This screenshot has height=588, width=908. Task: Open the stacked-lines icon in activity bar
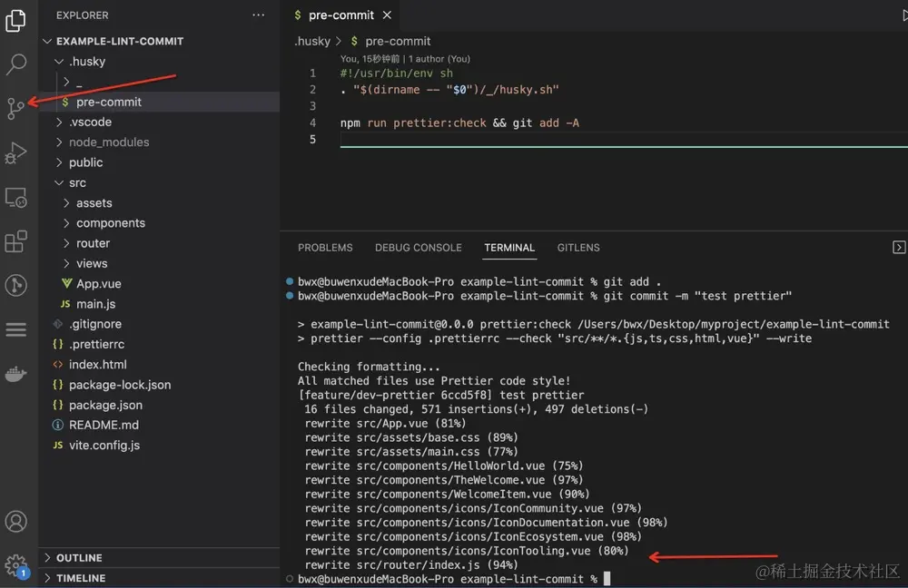(x=15, y=329)
